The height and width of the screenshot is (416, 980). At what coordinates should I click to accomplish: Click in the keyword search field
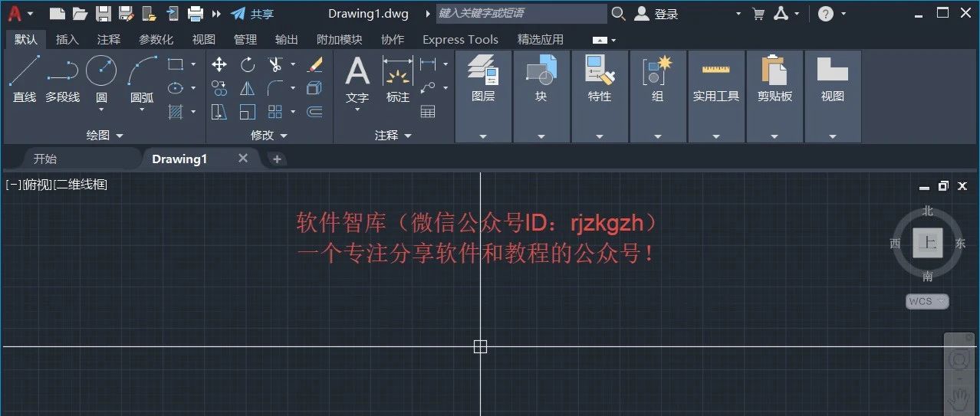coord(521,14)
